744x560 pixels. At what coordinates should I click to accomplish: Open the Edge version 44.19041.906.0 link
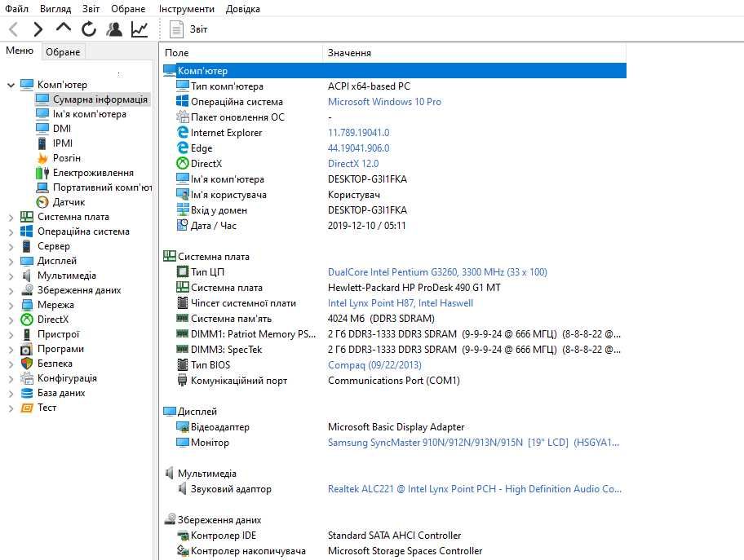coord(359,148)
